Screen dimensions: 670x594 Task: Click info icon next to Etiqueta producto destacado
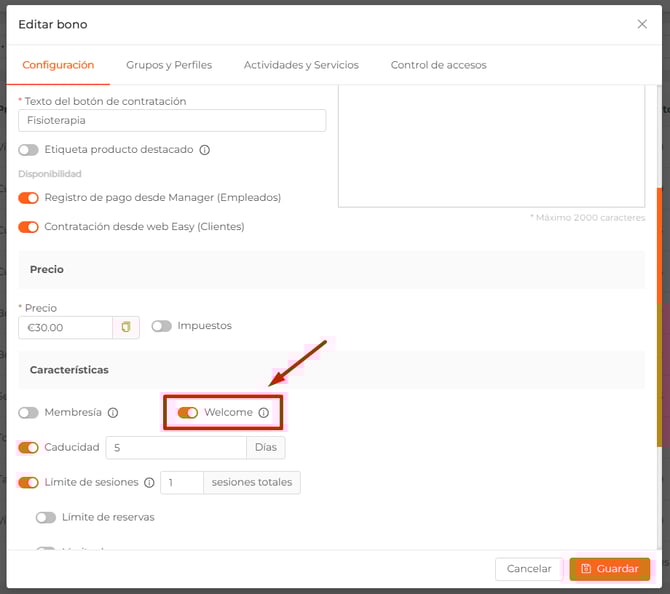(204, 150)
